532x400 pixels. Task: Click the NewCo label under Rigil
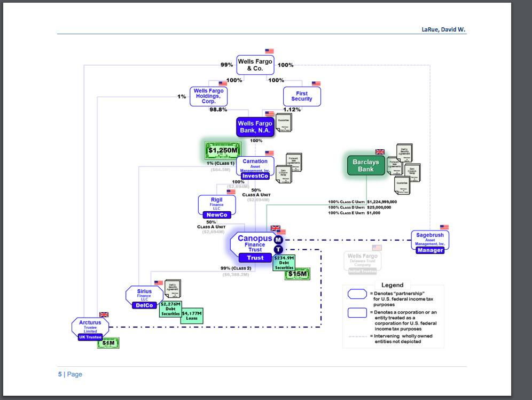click(217, 215)
